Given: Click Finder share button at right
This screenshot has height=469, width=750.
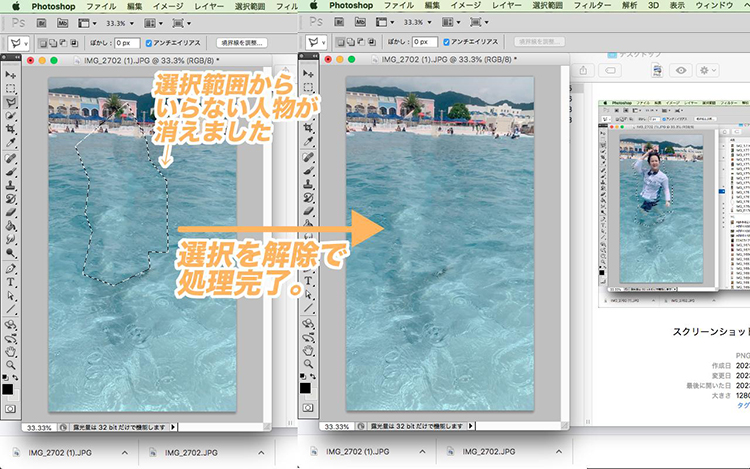Looking at the screenshot, I should click(x=583, y=71).
